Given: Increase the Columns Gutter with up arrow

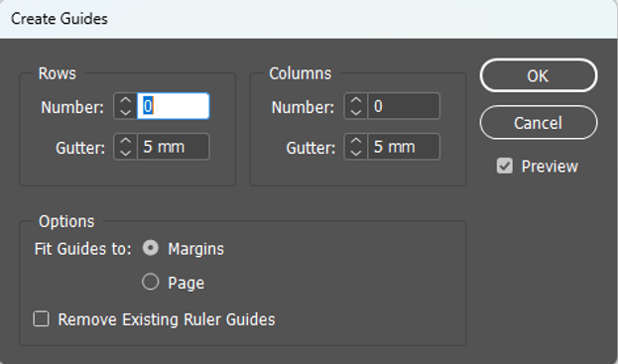Looking at the screenshot, I should coord(356,141).
